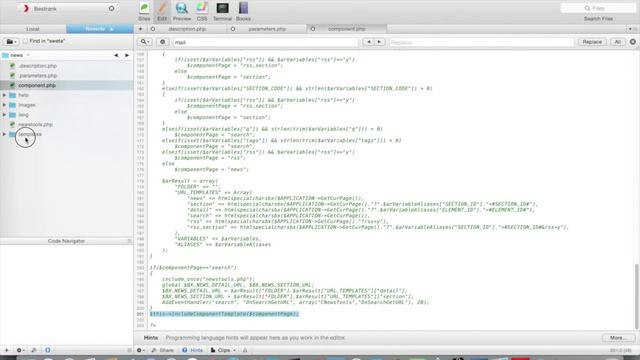Screen dimensions: 640x360
Task: Jump to previous search match
Action: pyautogui.click(x=369, y=42)
